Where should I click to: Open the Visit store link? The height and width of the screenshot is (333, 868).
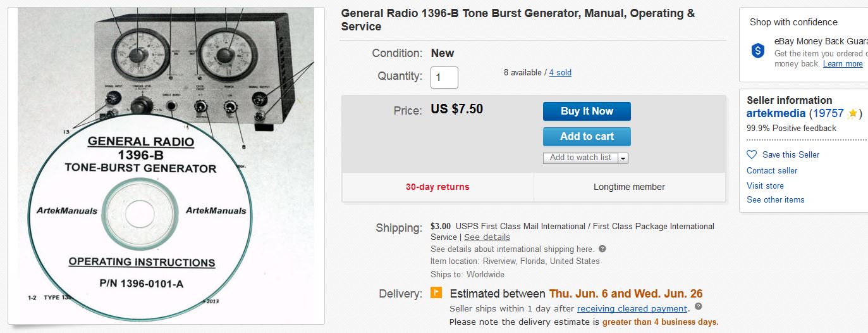pyautogui.click(x=765, y=185)
